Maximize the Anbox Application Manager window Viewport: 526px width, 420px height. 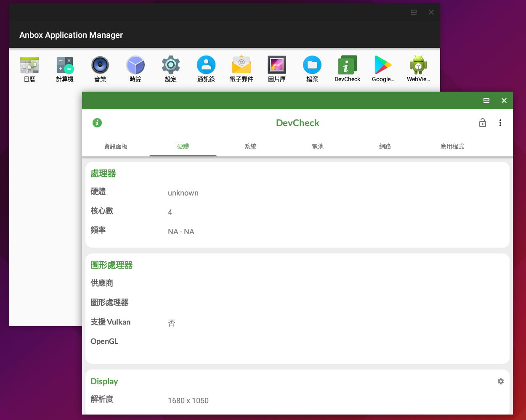pos(414,12)
